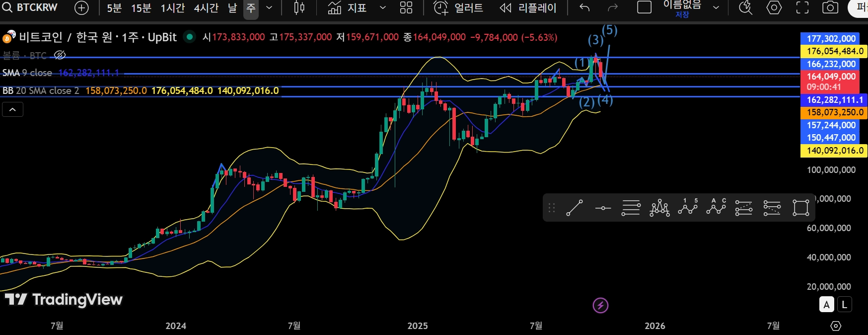This screenshot has height=335, width=868.
Task: Click the 2026 label on time axis
Action: coord(655,326)
